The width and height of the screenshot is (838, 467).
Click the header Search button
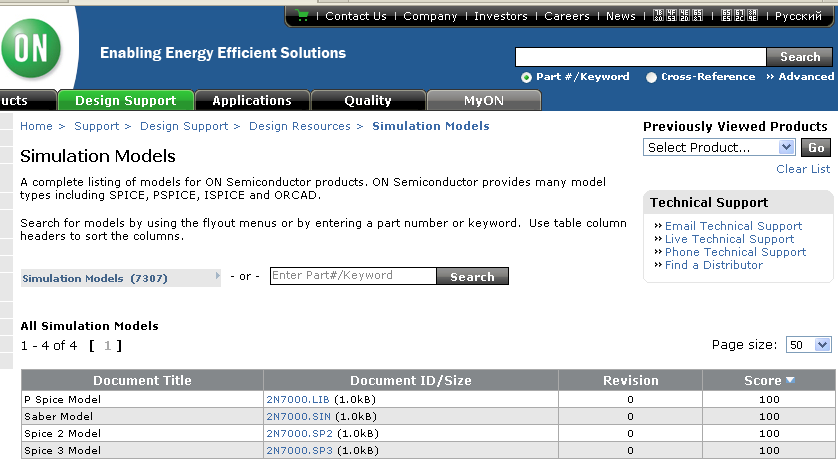pos(800,57)
